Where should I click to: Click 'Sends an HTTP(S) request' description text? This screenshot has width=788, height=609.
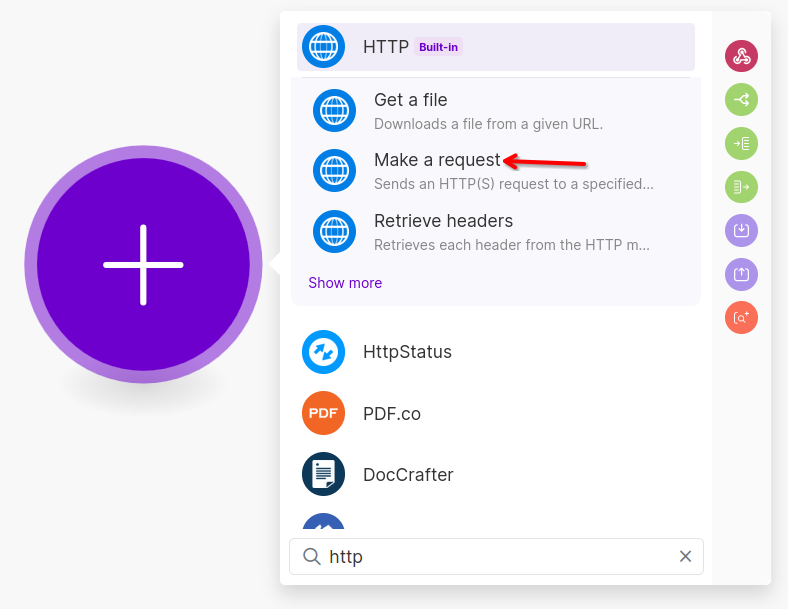click(514, 184)
